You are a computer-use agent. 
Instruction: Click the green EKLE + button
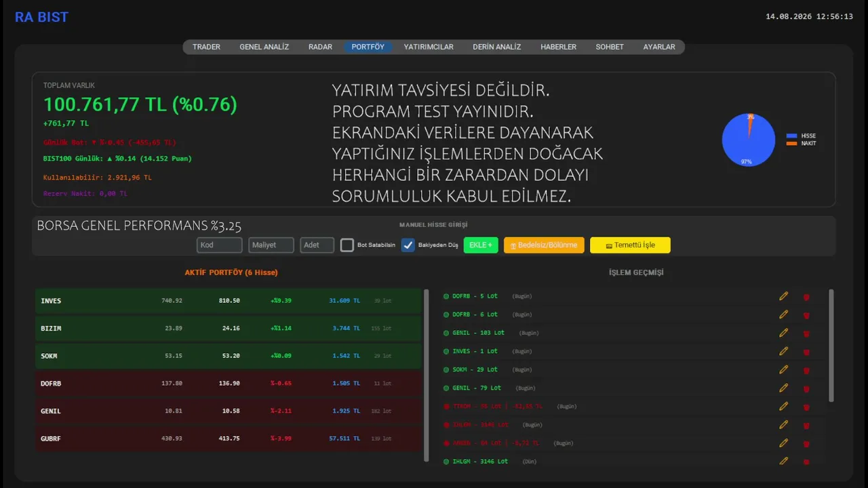click(481, 245)
